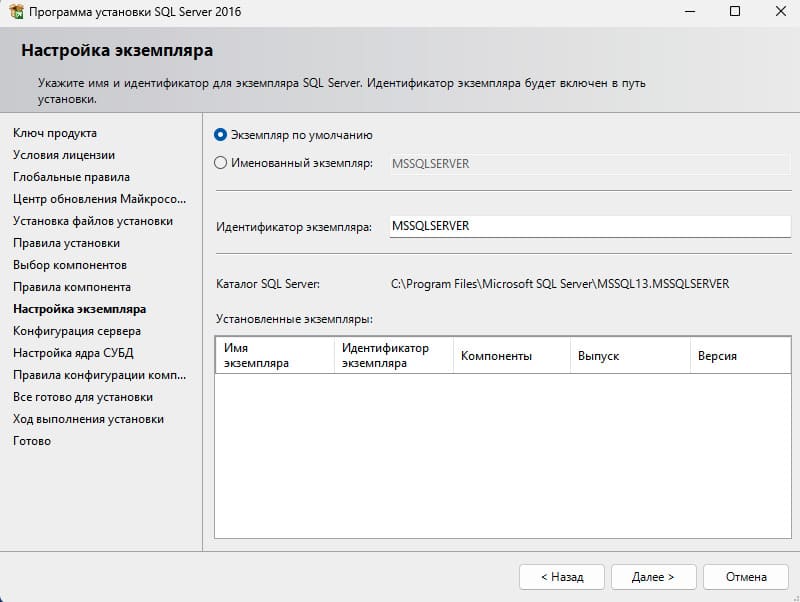This screenshot has width=800, height=602.
Task: Click the Компоненты column header
Action: 512,355
